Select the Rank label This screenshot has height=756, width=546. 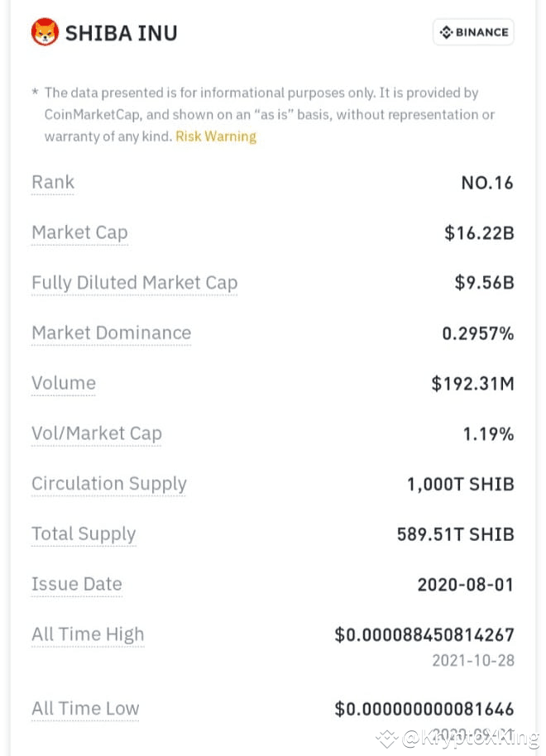pyautogui.click(x=53, y=182)
